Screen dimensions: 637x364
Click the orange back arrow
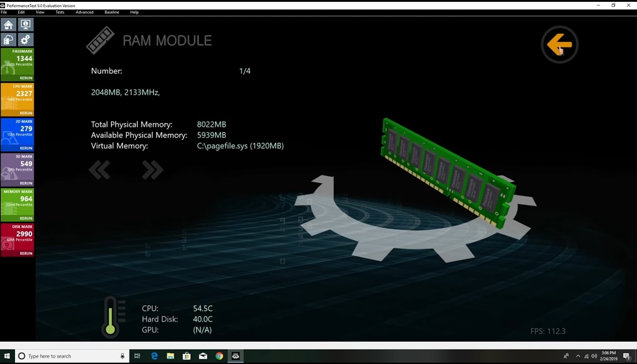[x=560, y=45]
